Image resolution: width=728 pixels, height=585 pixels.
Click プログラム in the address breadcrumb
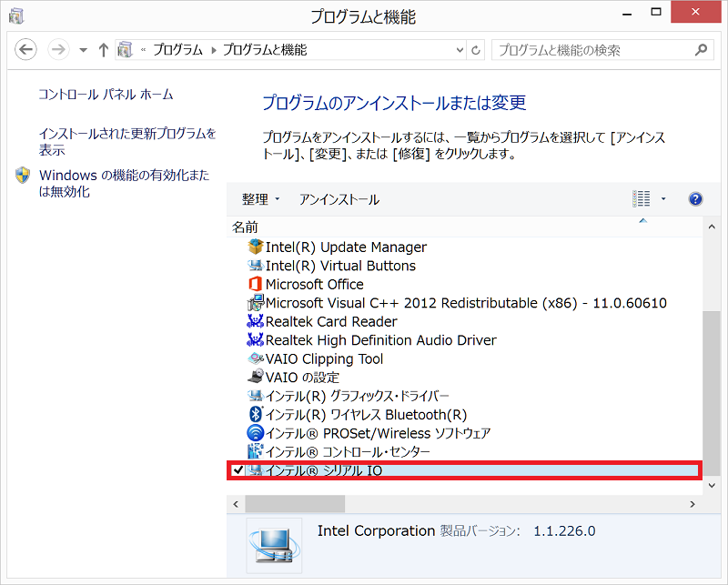point(177,49)
